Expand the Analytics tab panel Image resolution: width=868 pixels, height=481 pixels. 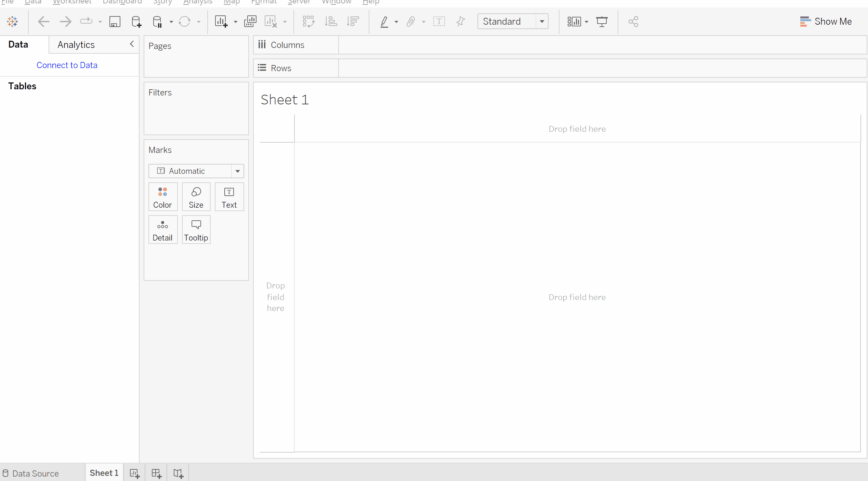point(75,44)
